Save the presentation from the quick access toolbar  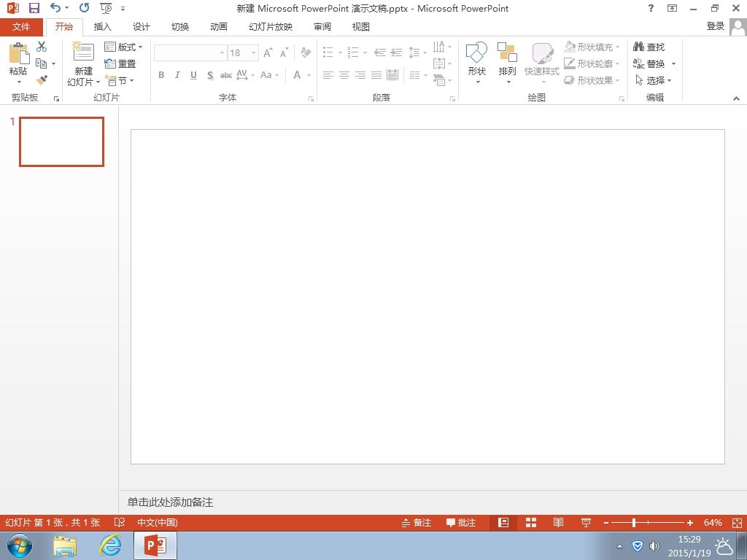[34, 8]
